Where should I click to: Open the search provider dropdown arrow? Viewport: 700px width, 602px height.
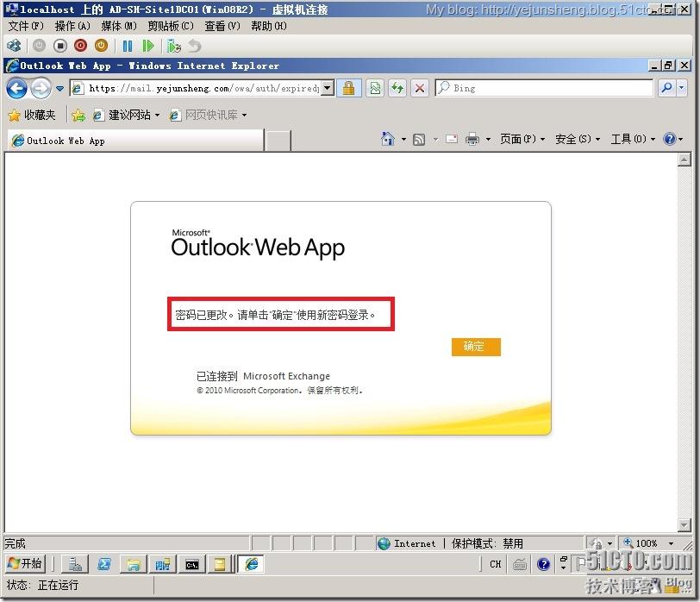click(681, 88)
